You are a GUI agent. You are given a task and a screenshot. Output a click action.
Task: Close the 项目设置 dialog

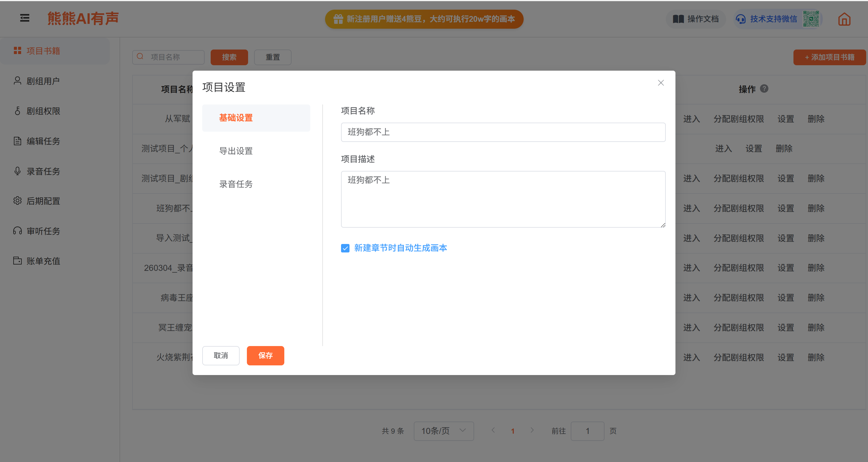click(x=660, y=83)
